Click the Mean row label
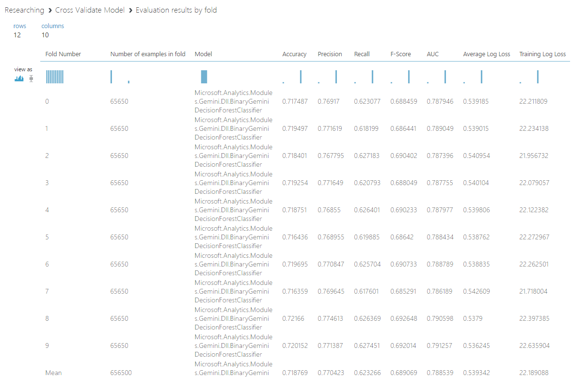The width and height of the screenshot is (588, 377). [x=53, y=373]
